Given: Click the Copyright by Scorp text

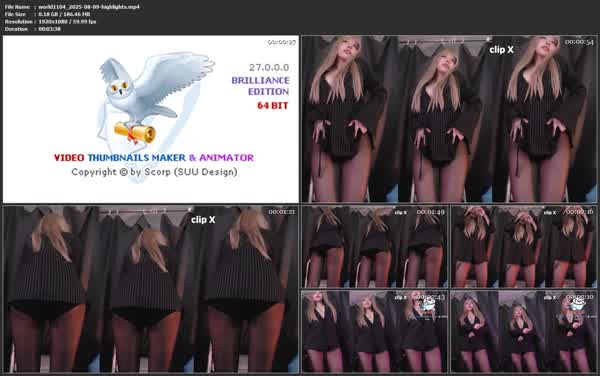Looking at the screenshot, I should point(154,172).
